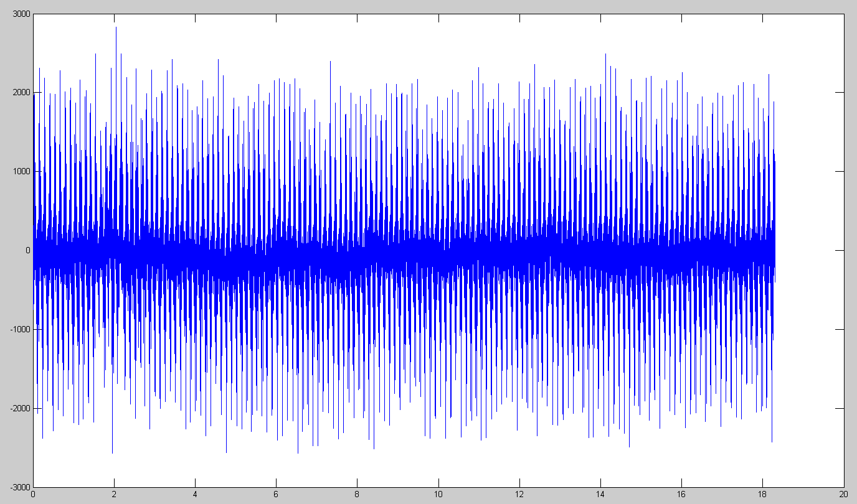Viewport: 857px width, 504px height.
Task: Click the y-axis tick label -1000
Action: (19, 329)
